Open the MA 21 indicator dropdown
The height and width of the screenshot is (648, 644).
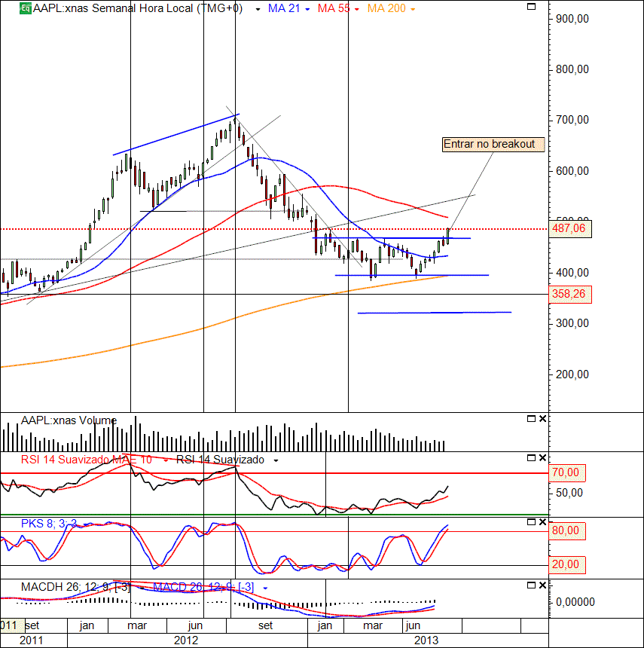307,9
